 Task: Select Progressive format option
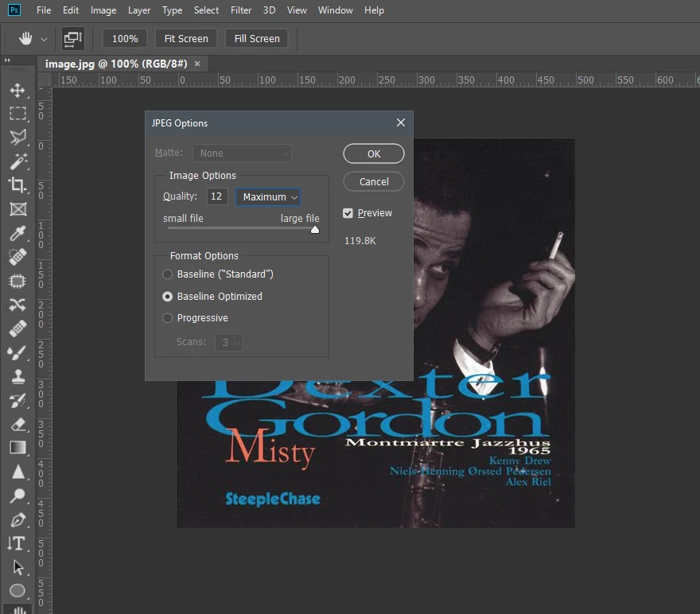point(167,318)
